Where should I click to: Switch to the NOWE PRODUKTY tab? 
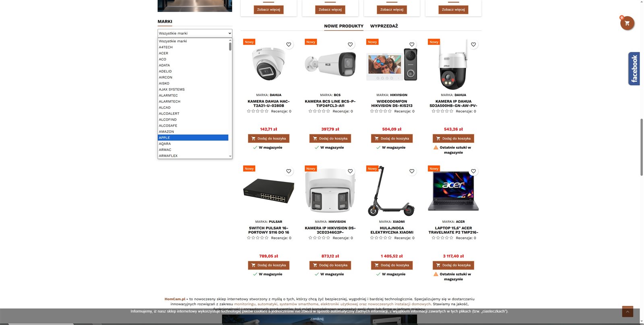(344, 26)
